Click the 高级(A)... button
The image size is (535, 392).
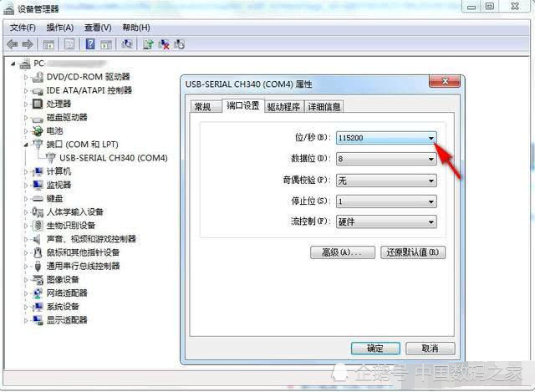click(x=343, y=252)
